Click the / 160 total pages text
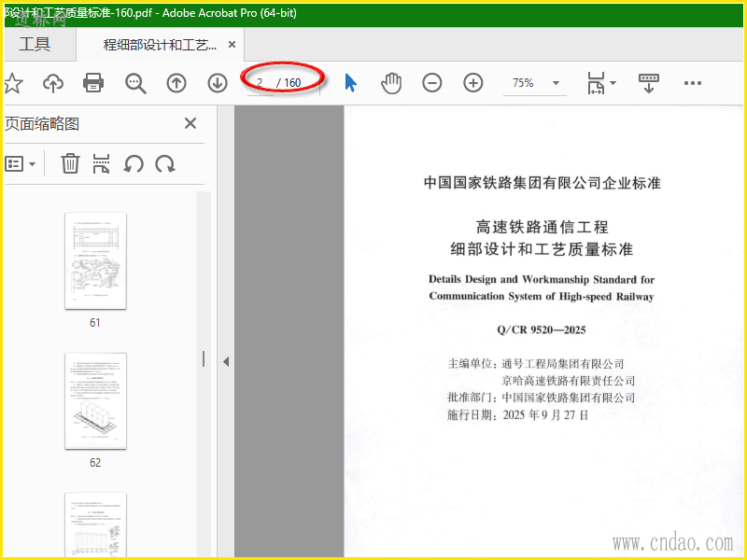This screenshot has width=747, height=560. coord(289,83)
